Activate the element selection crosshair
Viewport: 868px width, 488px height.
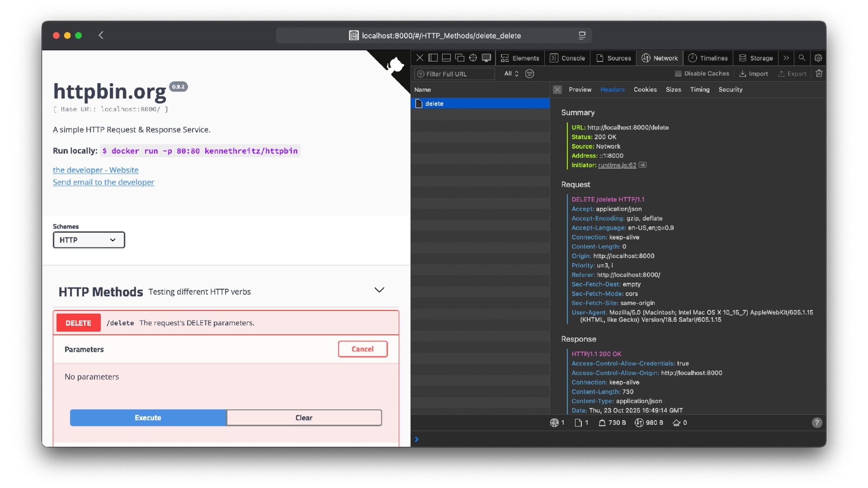[473, 58]
